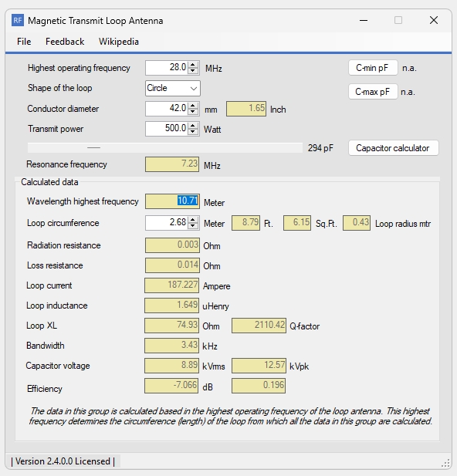Decrease loop circumference with down arrow
This screenshot has height=476, width=457.
point(193,226)
